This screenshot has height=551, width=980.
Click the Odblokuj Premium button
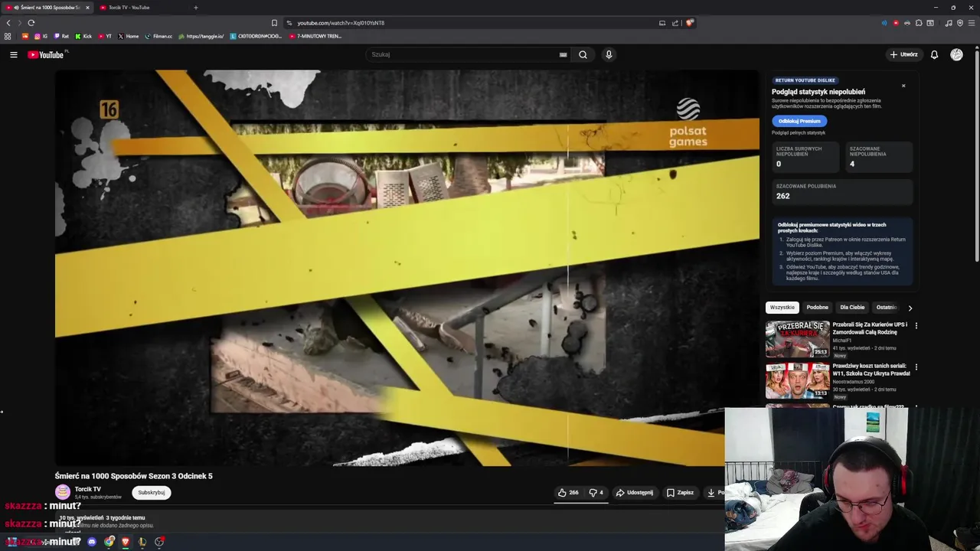pos(799,121)
